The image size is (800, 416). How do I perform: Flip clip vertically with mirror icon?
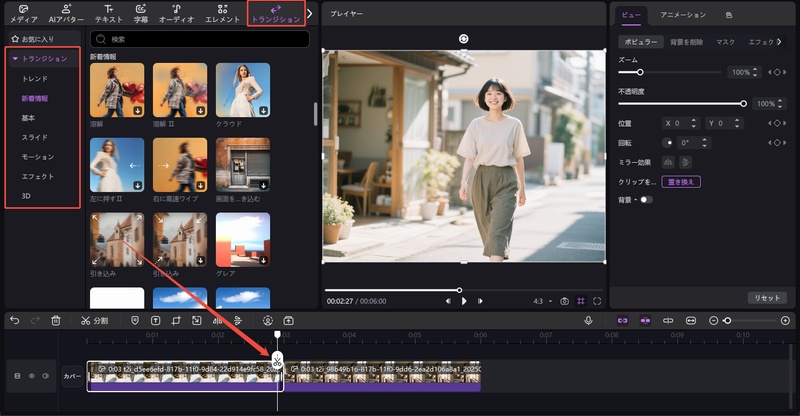point(685,162)
